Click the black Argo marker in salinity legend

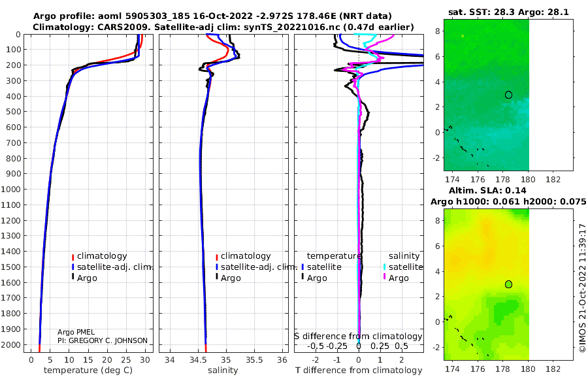coord(217,277)
